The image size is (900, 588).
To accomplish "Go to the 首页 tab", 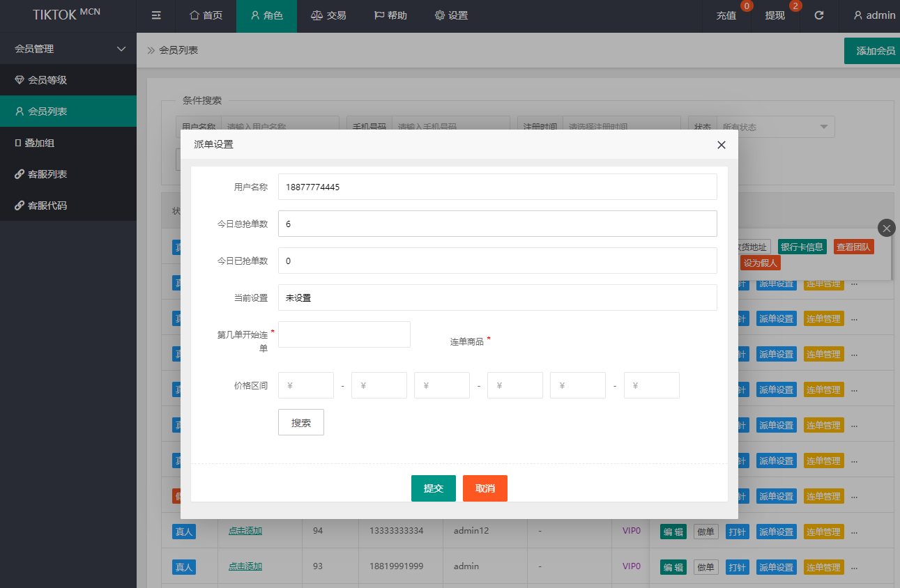I will 206,15.
